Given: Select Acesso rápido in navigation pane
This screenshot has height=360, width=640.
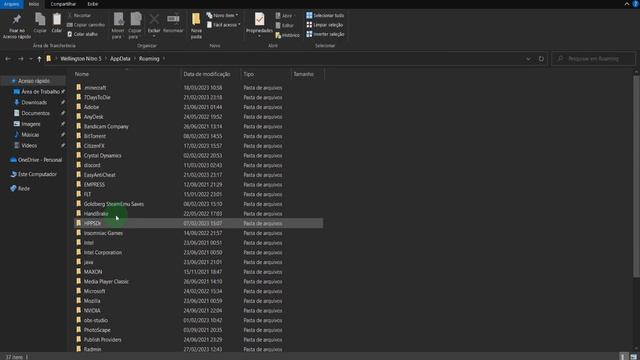Looking at the screenshot, I should [33, 81].
